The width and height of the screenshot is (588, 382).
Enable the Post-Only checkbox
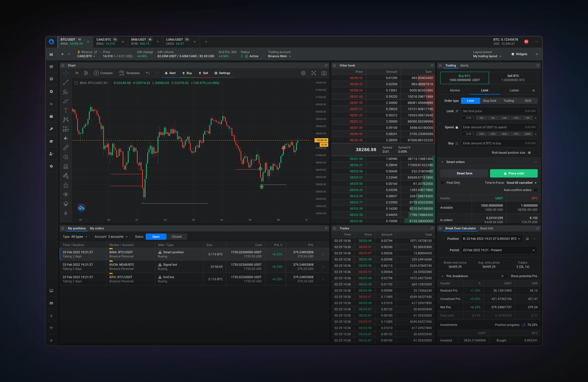[442, 183]
